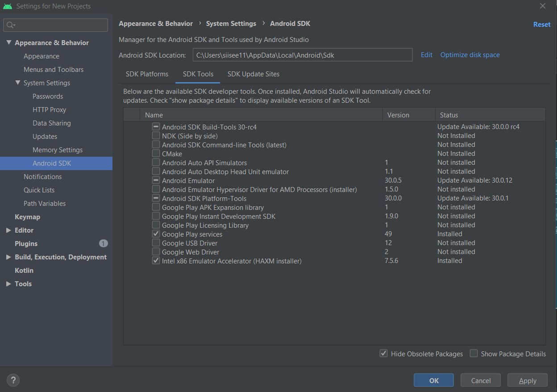
Task: Click version '7.5.6' cell
Action: pos(391,261)
